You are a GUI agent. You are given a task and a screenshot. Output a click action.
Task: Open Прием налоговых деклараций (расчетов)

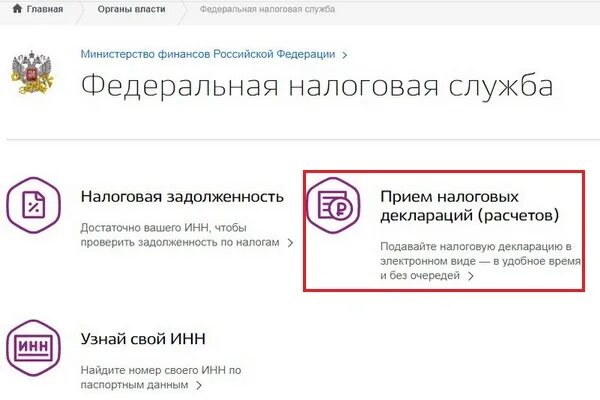[x=470, y=206]
